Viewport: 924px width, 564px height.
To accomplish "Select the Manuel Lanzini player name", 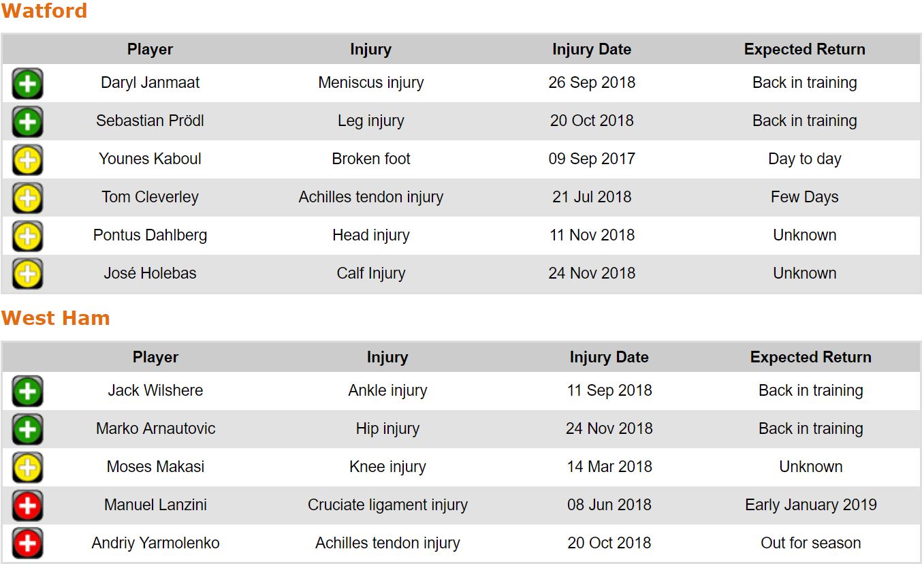I will point(155,505).
